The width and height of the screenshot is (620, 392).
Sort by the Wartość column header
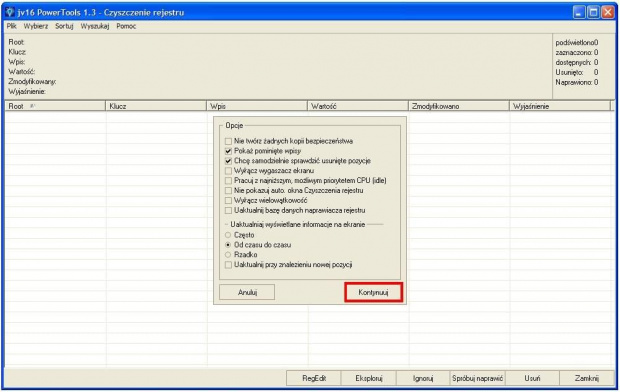click(x=358, y=106)
